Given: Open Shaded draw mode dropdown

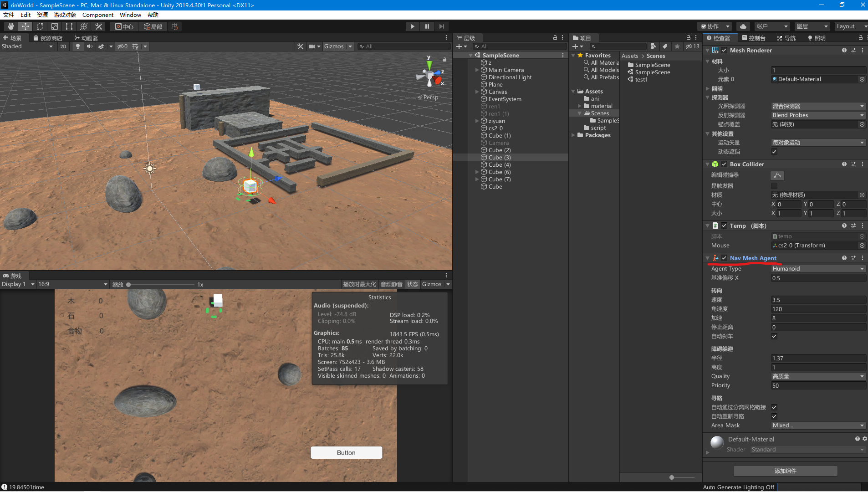Looking at the screenshot, I should [27, 46].
